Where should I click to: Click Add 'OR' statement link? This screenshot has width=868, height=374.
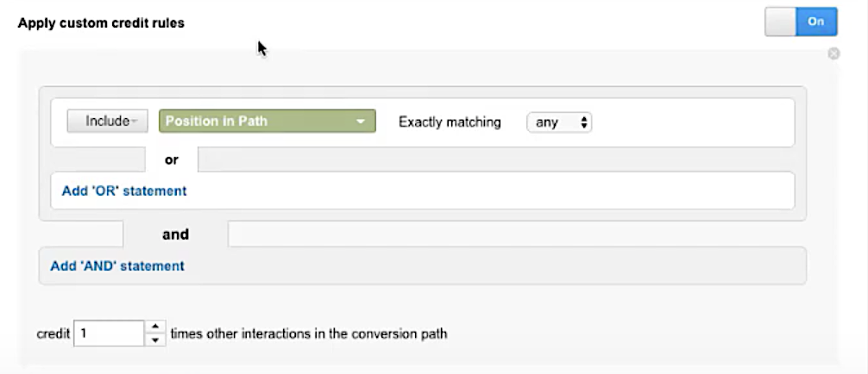[124, 190]
